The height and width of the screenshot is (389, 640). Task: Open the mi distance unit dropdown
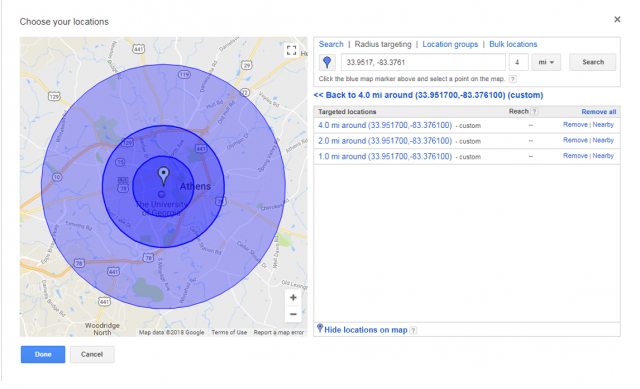coord(546,62)
